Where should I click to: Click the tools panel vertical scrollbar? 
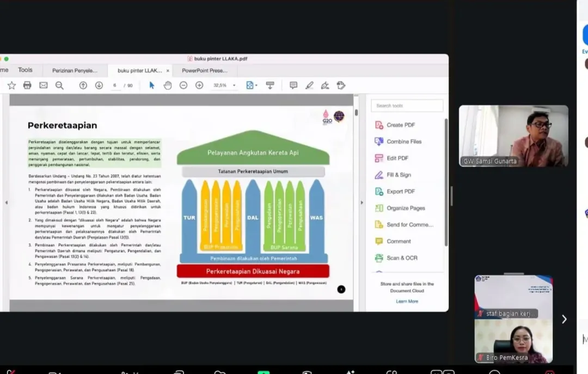point(446,180)
